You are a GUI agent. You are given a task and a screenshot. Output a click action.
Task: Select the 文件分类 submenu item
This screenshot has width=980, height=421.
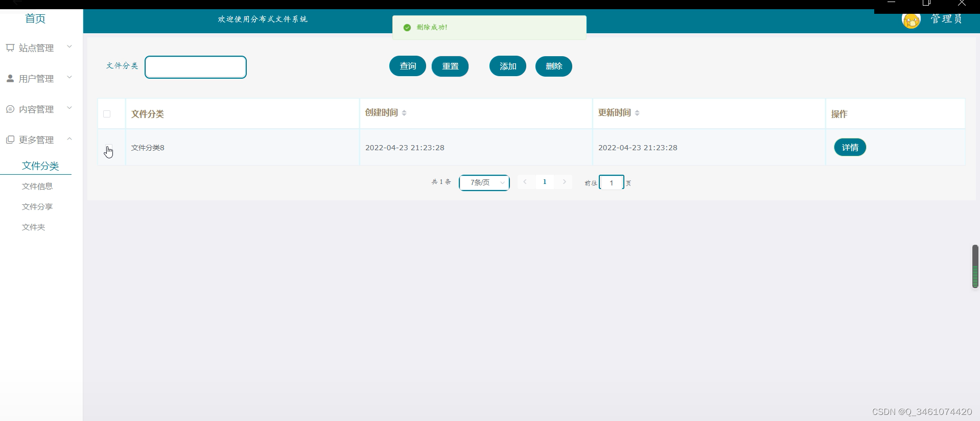40,166
